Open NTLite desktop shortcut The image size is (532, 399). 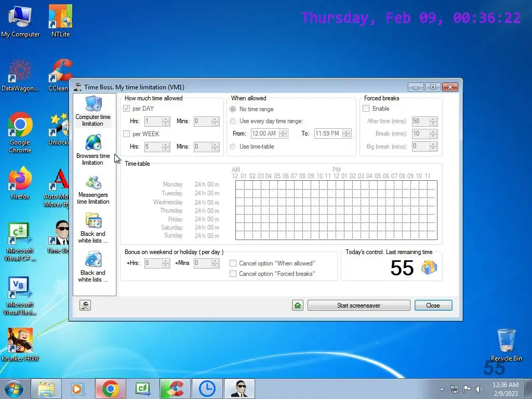[x=60, y=21]
